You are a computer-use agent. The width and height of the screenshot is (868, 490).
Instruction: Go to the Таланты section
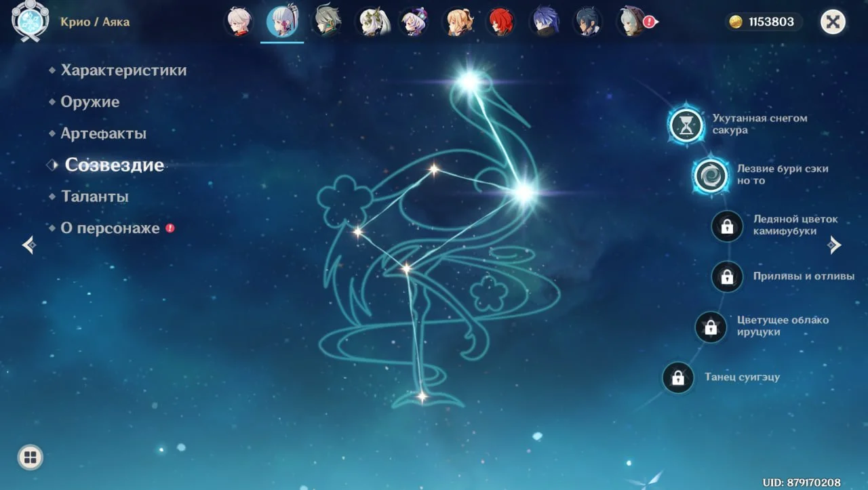click(94, 197)
